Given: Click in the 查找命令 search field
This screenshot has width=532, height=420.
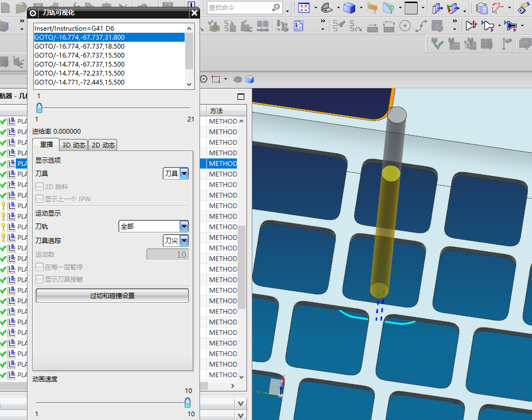Looking at the screenshot, I should point(237,8).
